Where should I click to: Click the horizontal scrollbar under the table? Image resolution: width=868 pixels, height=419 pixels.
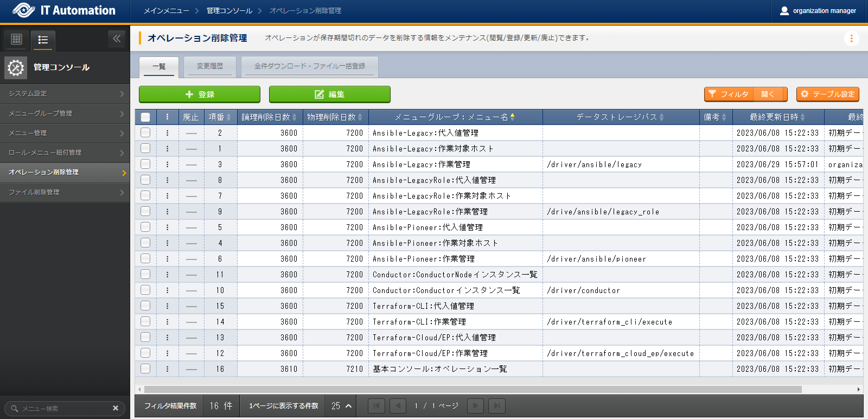click(x=472, y=389)
